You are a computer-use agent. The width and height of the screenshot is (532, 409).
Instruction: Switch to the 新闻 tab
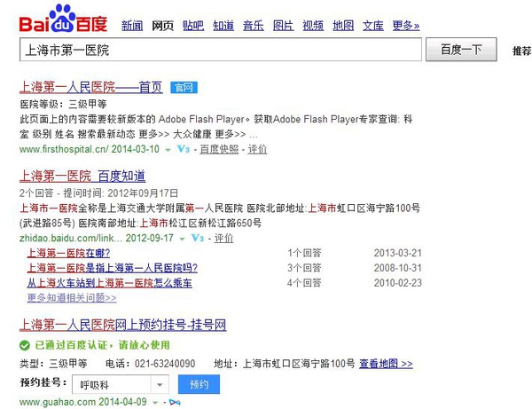click(x=132, y=26)
